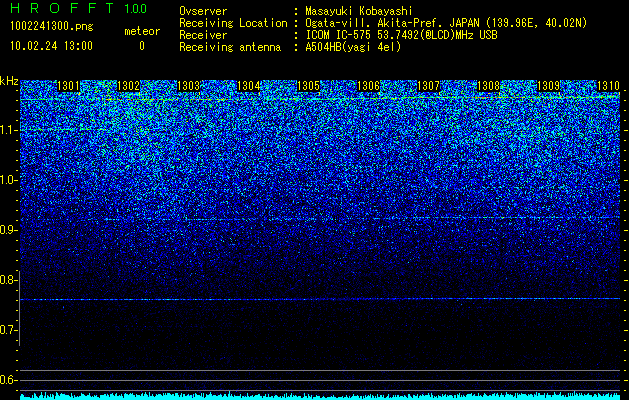629x400 pixels.
Task: Click the kHz axis unit label
Action: [9, 81]
